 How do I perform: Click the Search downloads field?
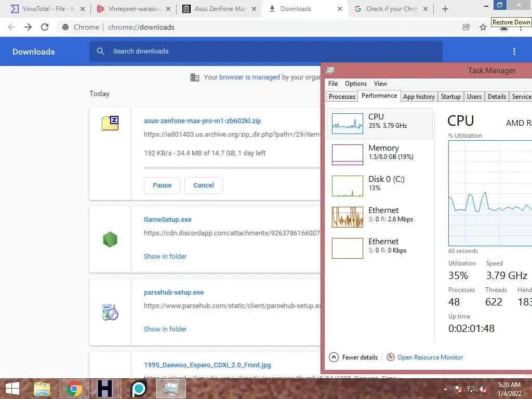[266, 51]
